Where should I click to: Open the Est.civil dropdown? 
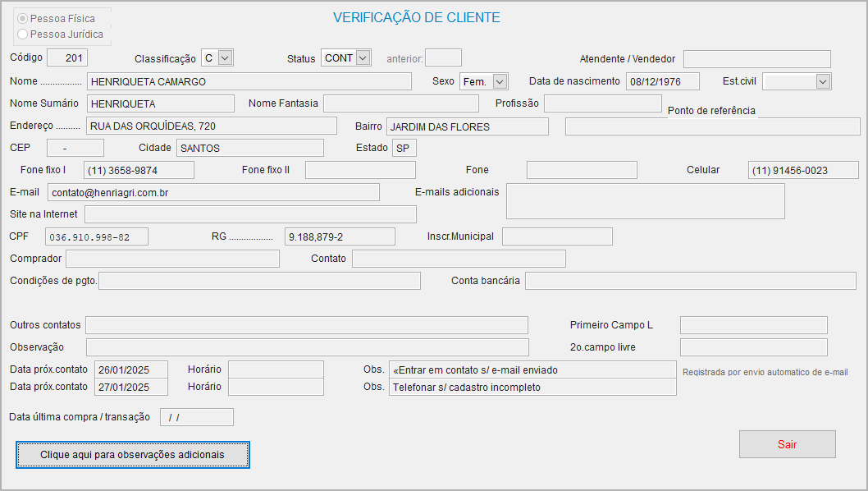point(823,81)
